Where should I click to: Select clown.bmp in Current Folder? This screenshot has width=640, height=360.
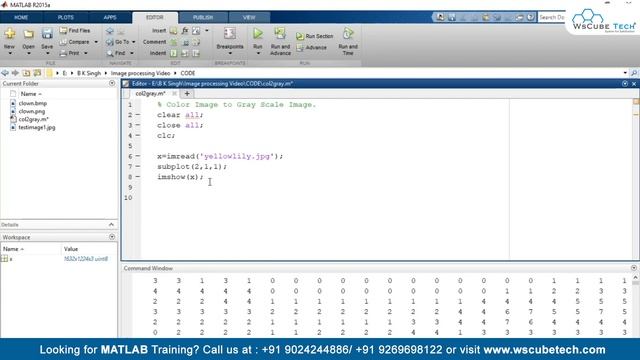click(33, 103)
